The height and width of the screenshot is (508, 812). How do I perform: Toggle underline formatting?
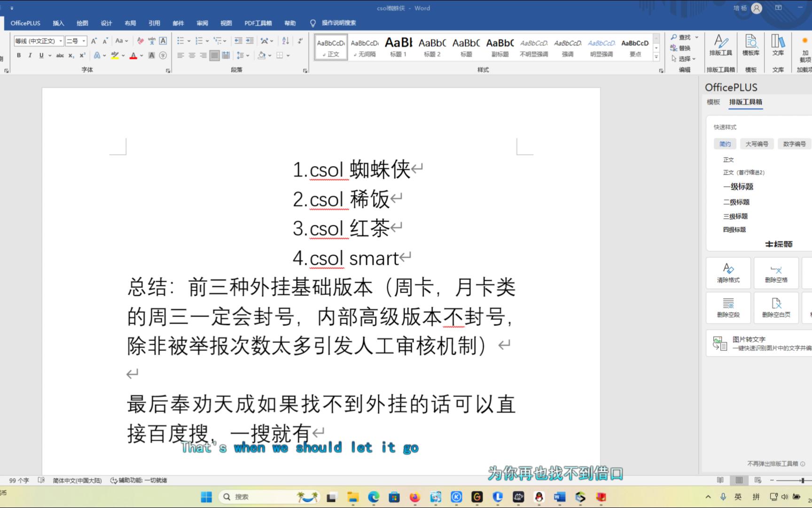coord(41,56)
